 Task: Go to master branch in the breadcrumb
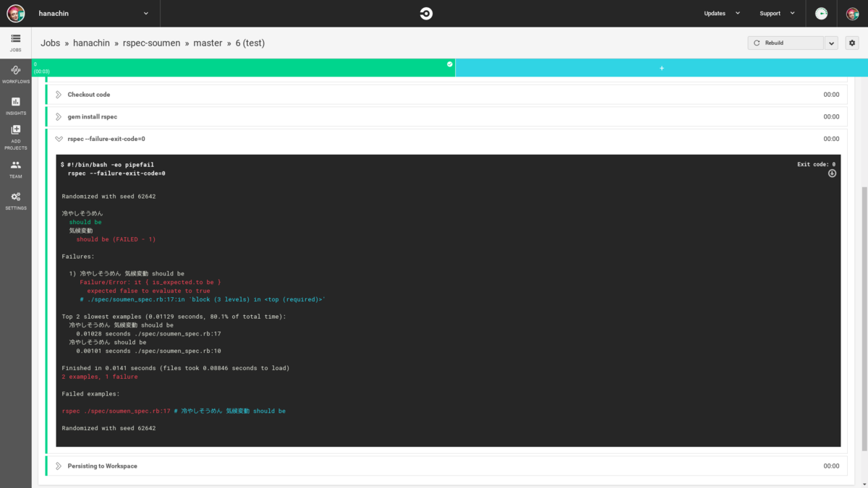coord(208,43)
